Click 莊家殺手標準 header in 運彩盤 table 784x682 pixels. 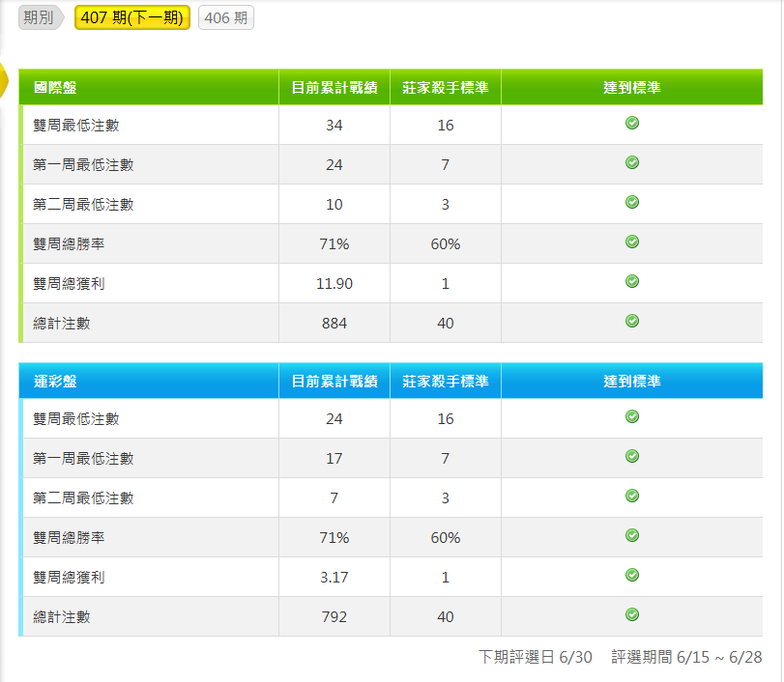(446, 382)
